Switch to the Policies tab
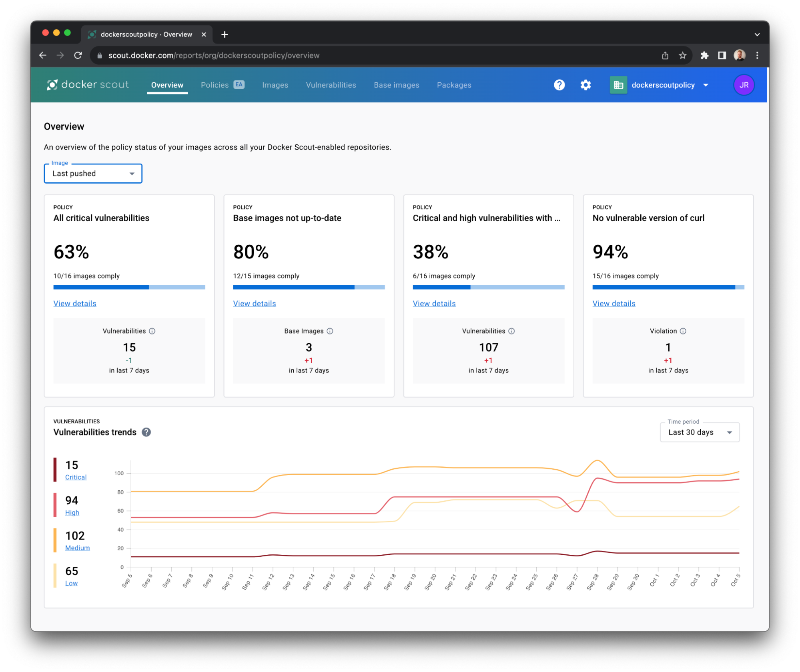This screenshot has width=800, height=672. (x=215, y=85)
